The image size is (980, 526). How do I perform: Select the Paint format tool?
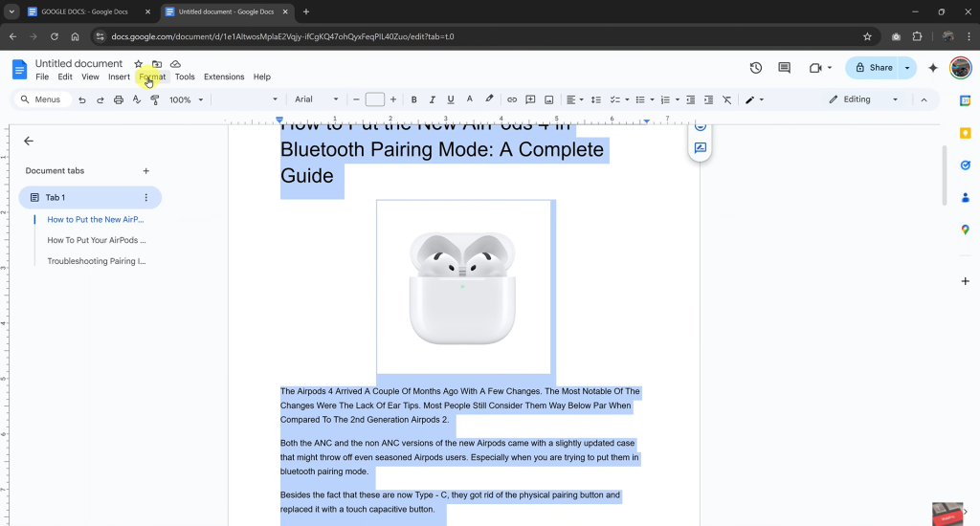point(155,100)
